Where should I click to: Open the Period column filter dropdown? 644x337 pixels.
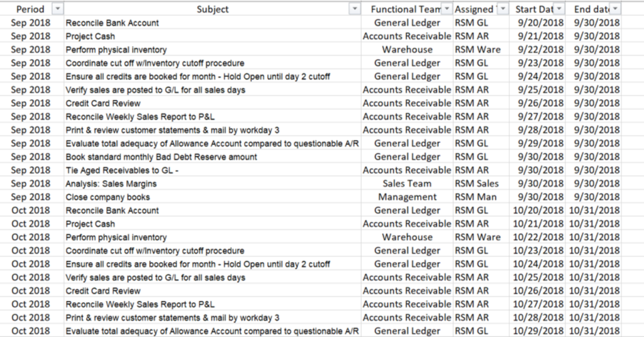pyautogui.click(x=57, y=9)
